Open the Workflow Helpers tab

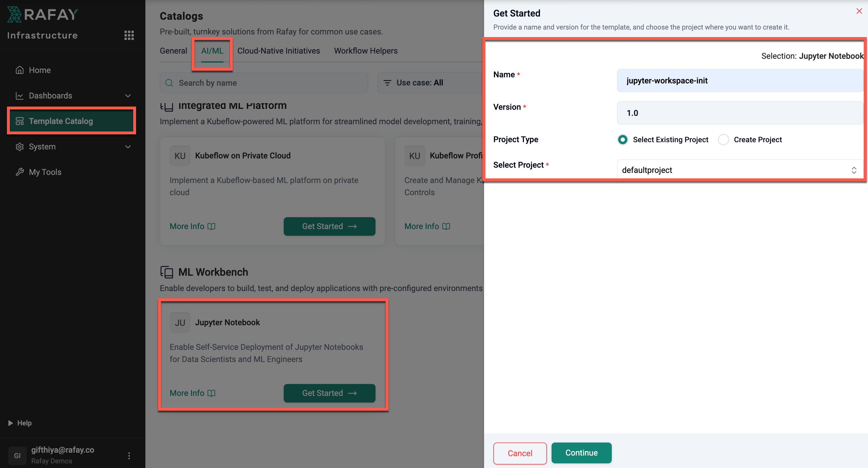[366, 51]
